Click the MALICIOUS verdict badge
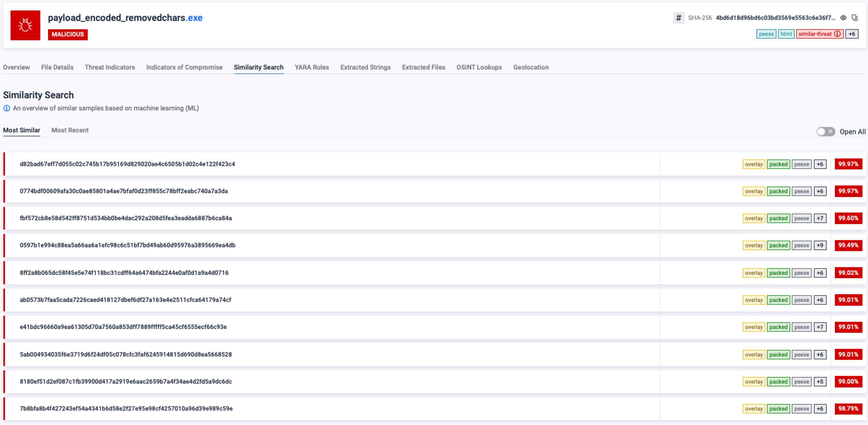The height and width of the screenshot is (425, 868). pyautogui.click(x=68, y=34)
